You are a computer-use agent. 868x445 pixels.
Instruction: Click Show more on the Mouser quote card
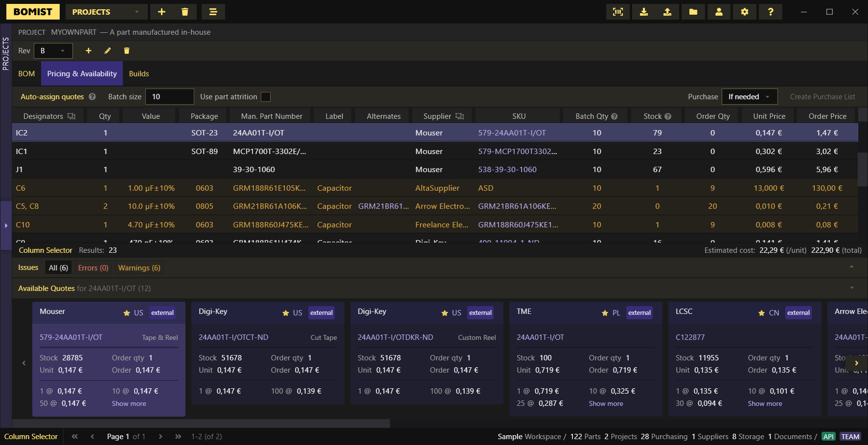click(x=129, y=403)
